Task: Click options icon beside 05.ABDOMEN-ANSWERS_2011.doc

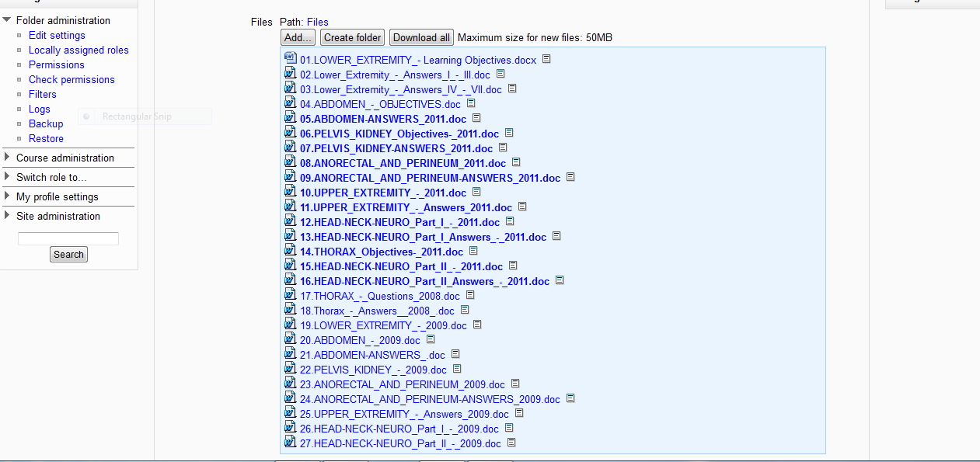Action: pos(476,118)
